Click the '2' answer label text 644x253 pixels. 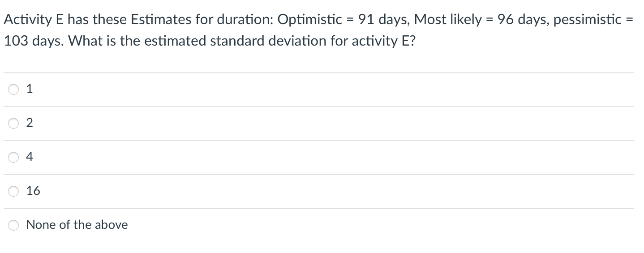[30, 124]
